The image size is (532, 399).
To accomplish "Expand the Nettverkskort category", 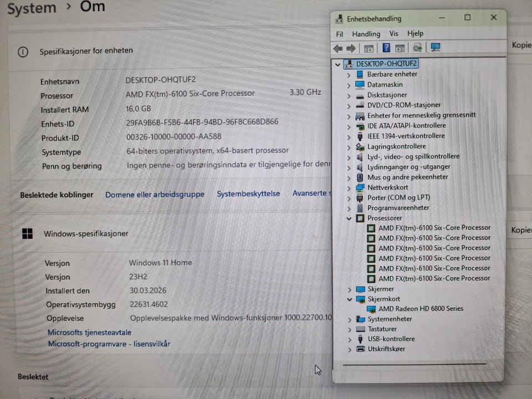I will coord(349,188).
